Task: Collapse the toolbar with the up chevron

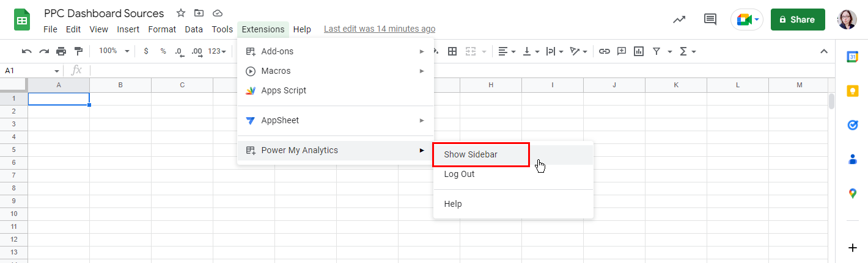Action: pyautogui.click(x=823, y=51)
